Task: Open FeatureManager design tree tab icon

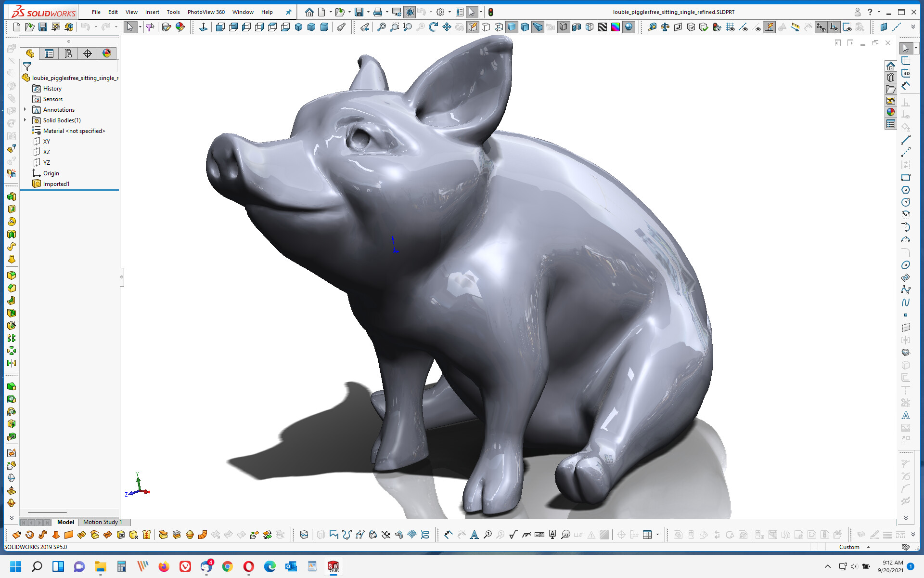Action: coord(30,53)
